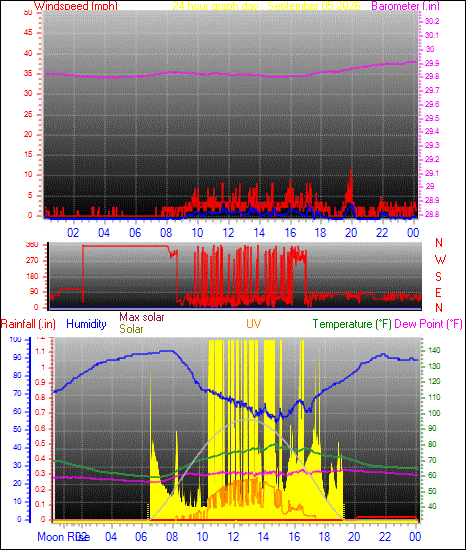Click the Max solar legend label
This screenshot has height=550, width=466.
coord(142,317)
